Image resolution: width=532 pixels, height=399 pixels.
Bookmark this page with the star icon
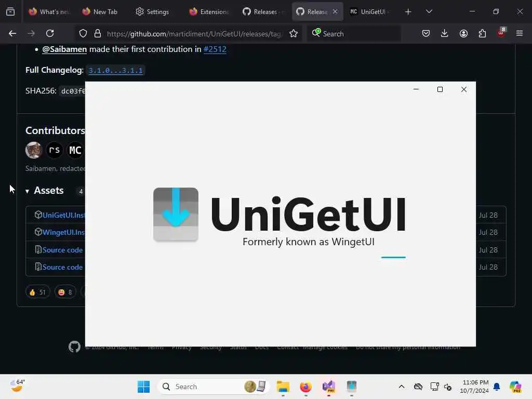294,34
